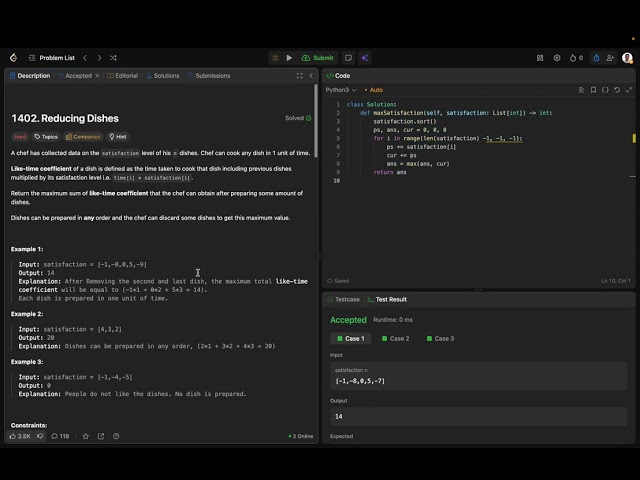Click the Solved status indicator

pos(298,118)
